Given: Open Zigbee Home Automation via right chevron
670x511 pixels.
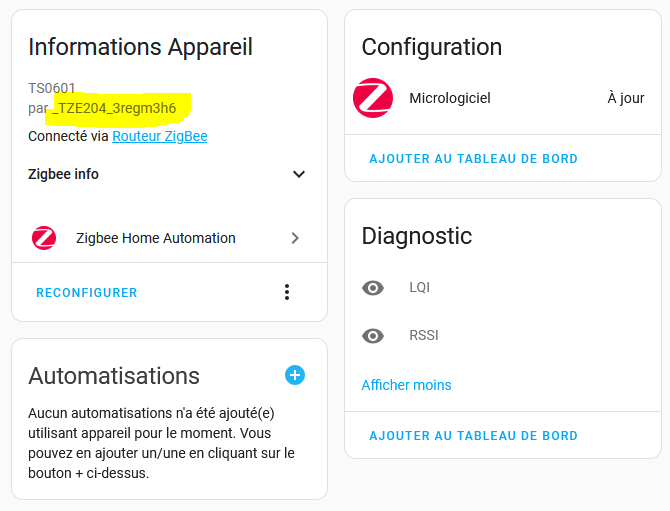Looking at the screenshot, I should point(295,238).
